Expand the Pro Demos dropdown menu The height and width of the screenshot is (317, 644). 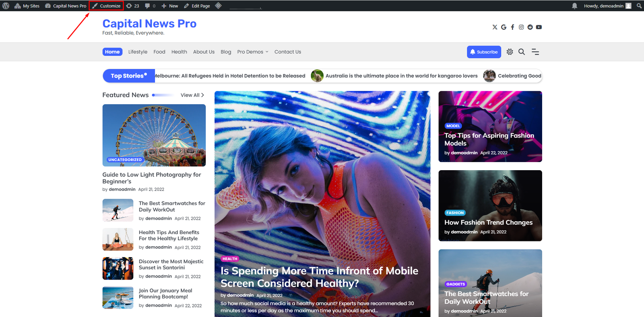pos(252,52)
